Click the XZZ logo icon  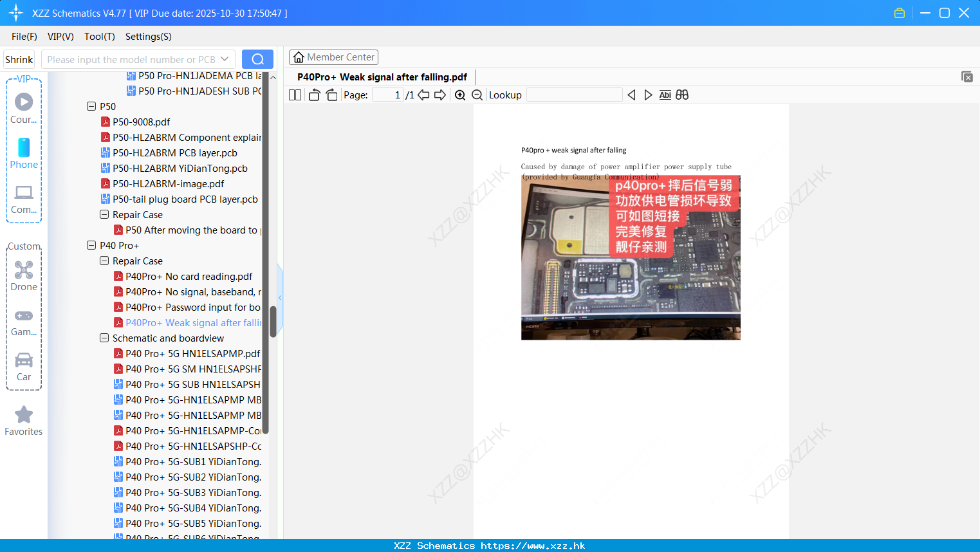pos(16,13)
